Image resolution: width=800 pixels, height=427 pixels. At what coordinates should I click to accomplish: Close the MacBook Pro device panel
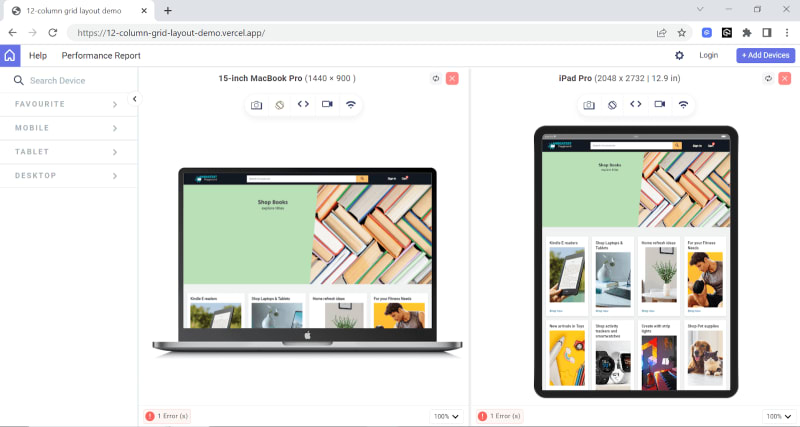point(452,78)
